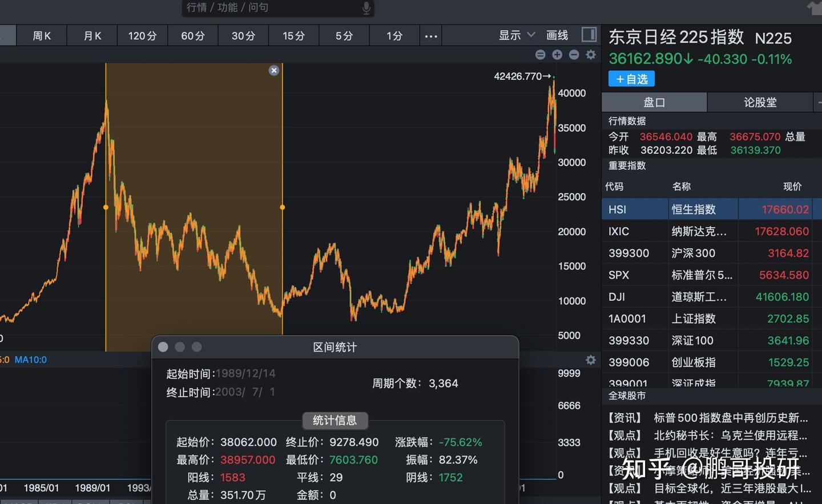Select the 月K timeframe tab
Screen dimensions: 822x504
92,36
